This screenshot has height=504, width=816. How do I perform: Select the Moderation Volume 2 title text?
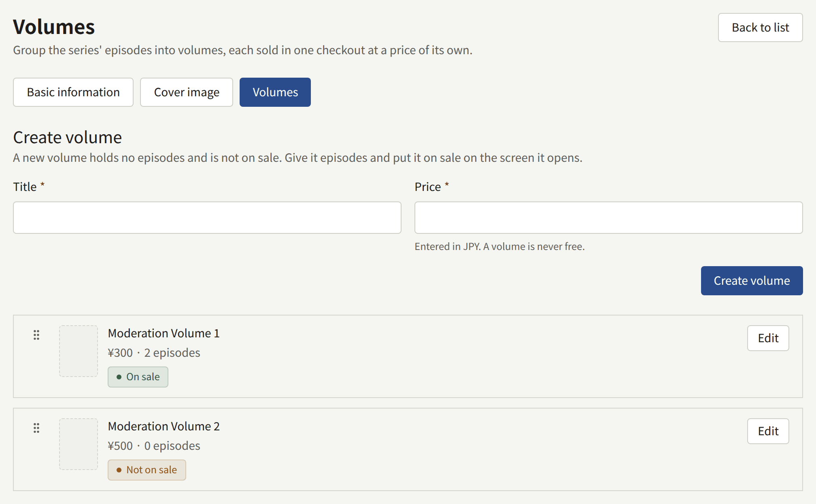pos(164,426)
